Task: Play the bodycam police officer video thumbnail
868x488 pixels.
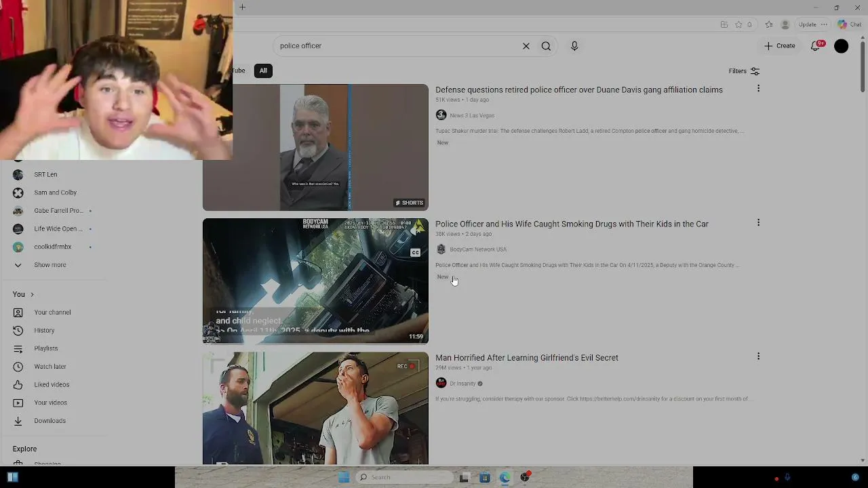Action: click(x=315, y=281)
